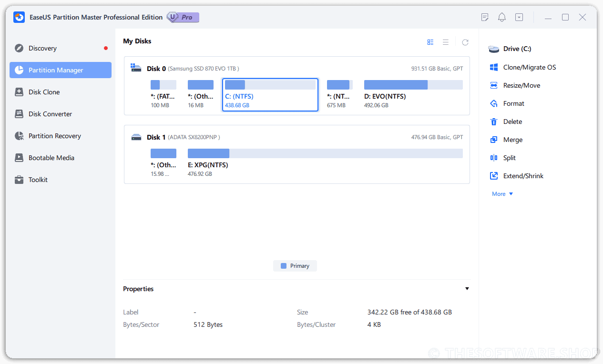Open the Toolkit section
Viewport: 603px width, 364px height.
(x=61, y=180)
